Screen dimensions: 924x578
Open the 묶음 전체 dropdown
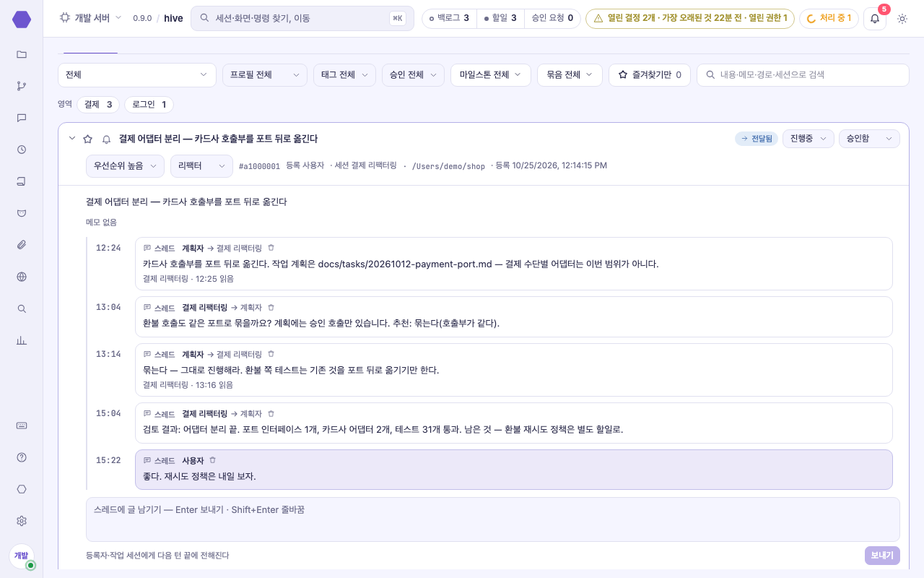point(570,75)
